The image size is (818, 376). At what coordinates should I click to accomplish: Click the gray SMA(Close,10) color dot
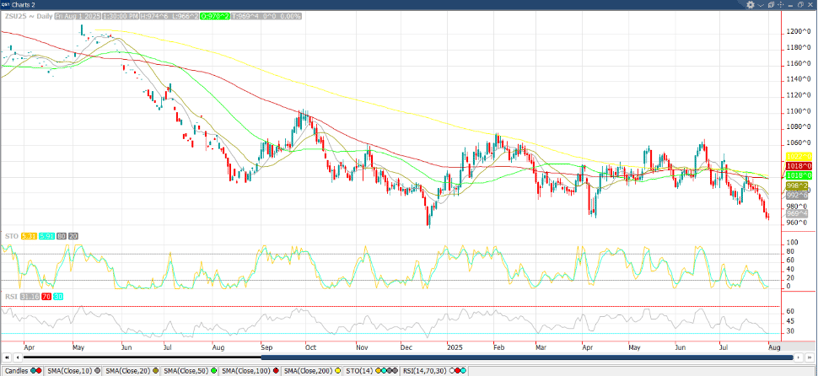pyautogui.click(x=98, y=371)
